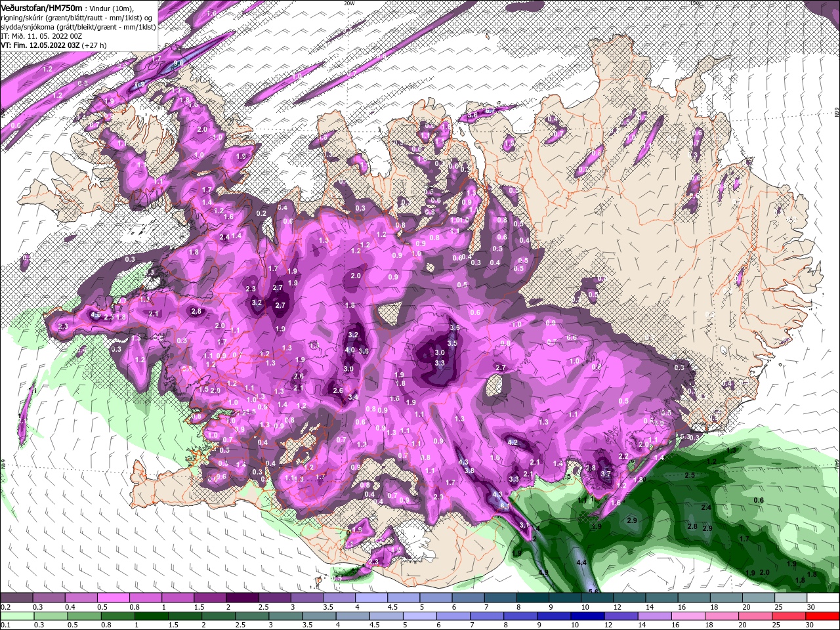Click the 30 label on bottom legend row
Viewport: 840px width, 630px height.
coord(810,624)
